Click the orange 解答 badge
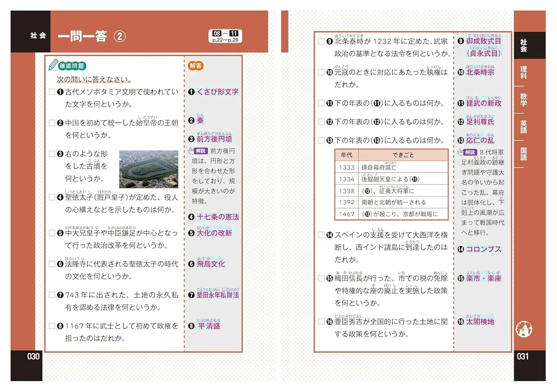Image resolution: width=557 pixels, height=392 pixels. click(196, 66)
